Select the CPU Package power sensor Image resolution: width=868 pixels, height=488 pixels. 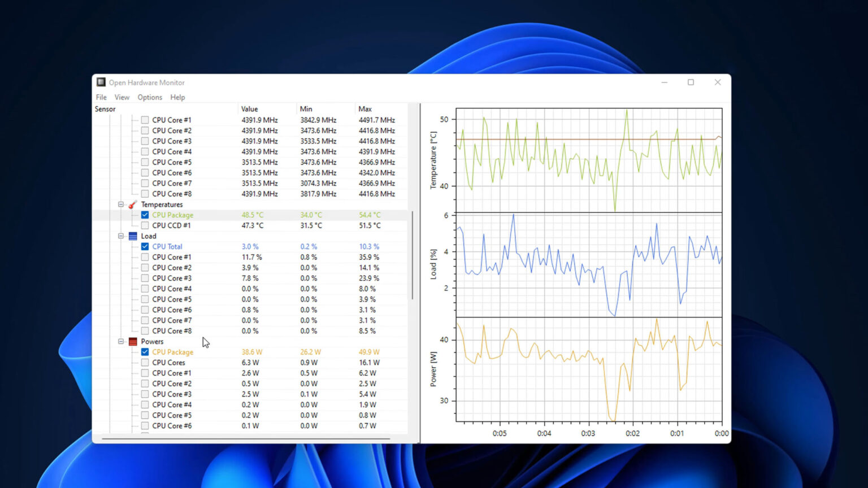pos(172,351)
